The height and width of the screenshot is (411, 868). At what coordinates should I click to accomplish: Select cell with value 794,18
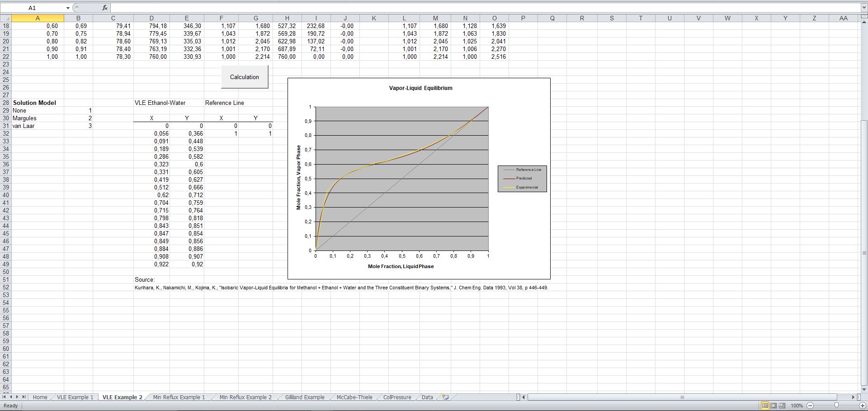point(151,26)
